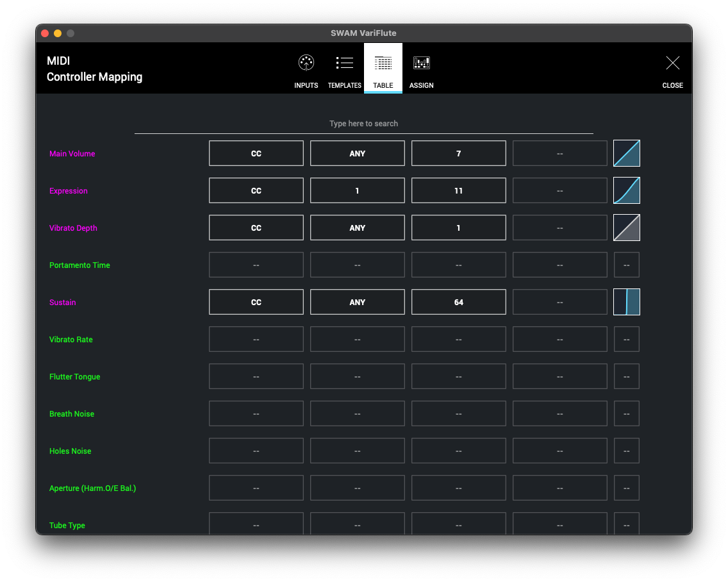Set Vibrato Rate message type cell
The height and width of the screenshot is (582, 728).
pos(256,340)
